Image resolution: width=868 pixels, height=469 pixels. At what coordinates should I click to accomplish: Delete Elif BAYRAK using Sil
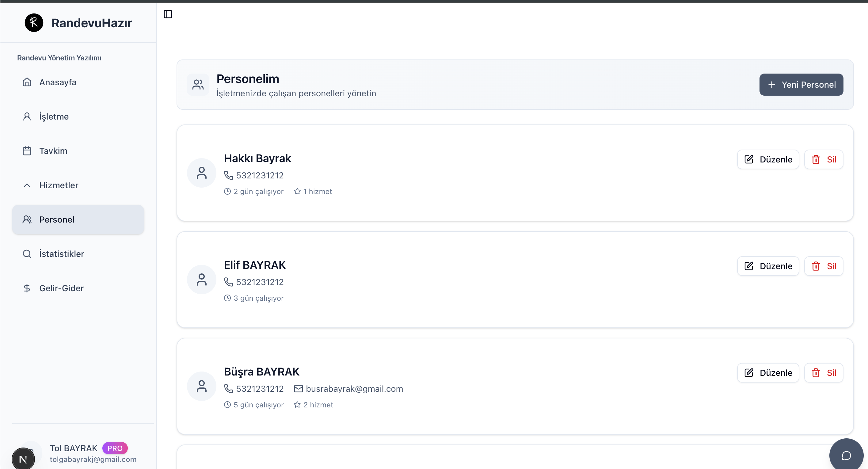(x=824, y=266)
